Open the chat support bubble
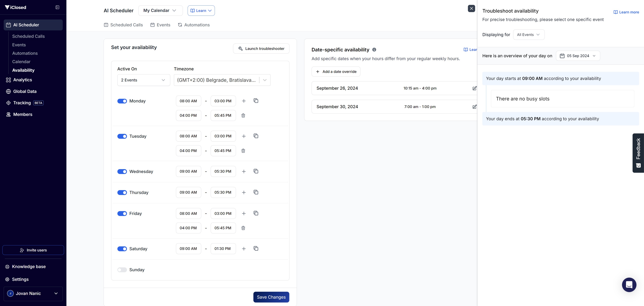The height and width of the screenshot is (306, 644). [629, 285]
